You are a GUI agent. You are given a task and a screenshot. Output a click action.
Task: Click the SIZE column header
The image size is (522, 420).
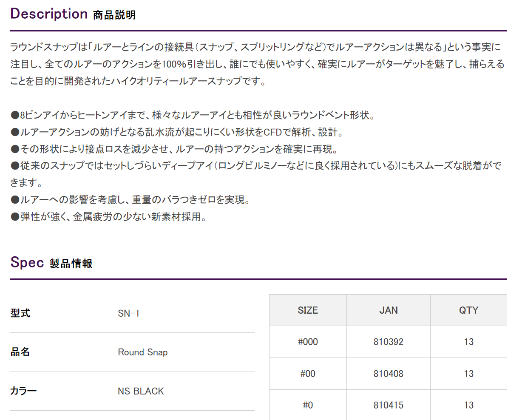pos(308,310)
